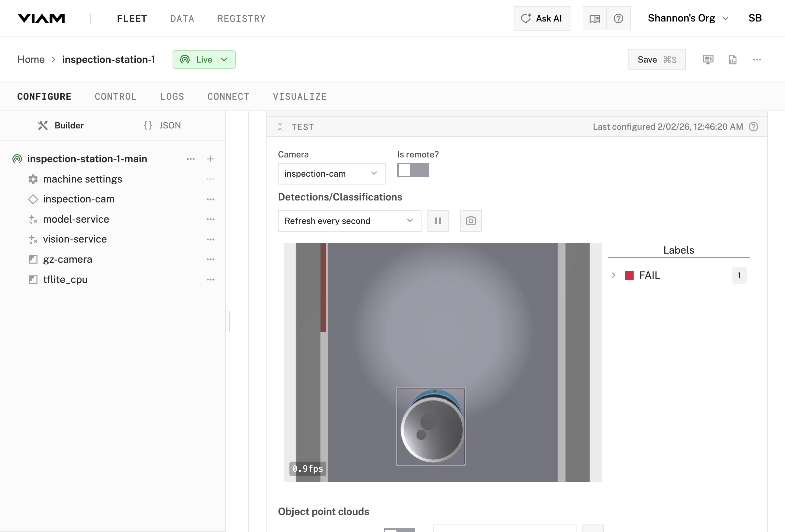Click the monitor icon next to Save
Image resolution: width=785 pixels, height=532 pixels.
pyautogui.click(x=708, y=60)
